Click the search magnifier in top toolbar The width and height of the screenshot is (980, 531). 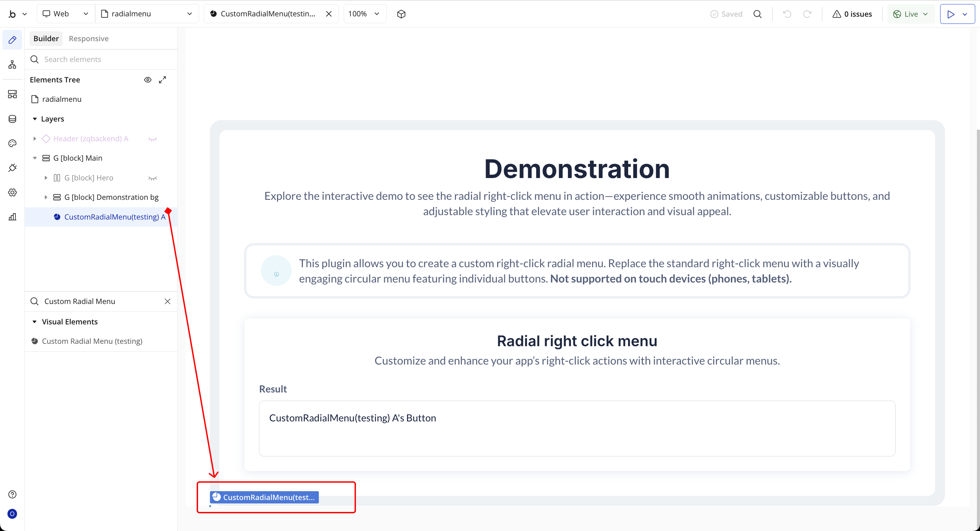coord(757,14)
